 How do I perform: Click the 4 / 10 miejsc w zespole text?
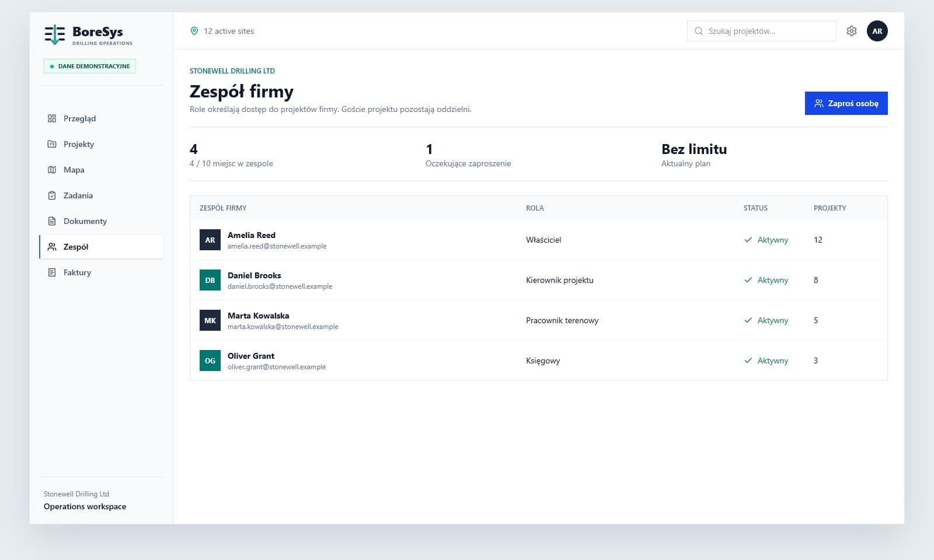click(x=231, y=163)
